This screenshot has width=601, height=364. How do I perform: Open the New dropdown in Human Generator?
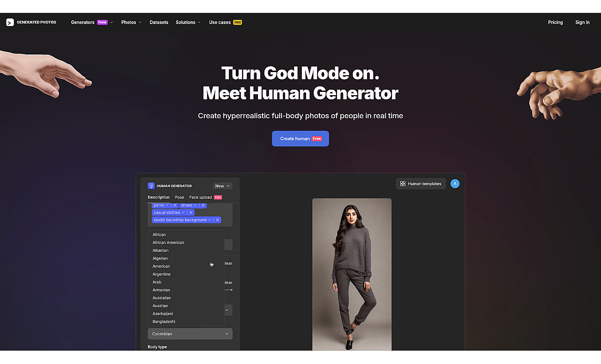(222, 186)
